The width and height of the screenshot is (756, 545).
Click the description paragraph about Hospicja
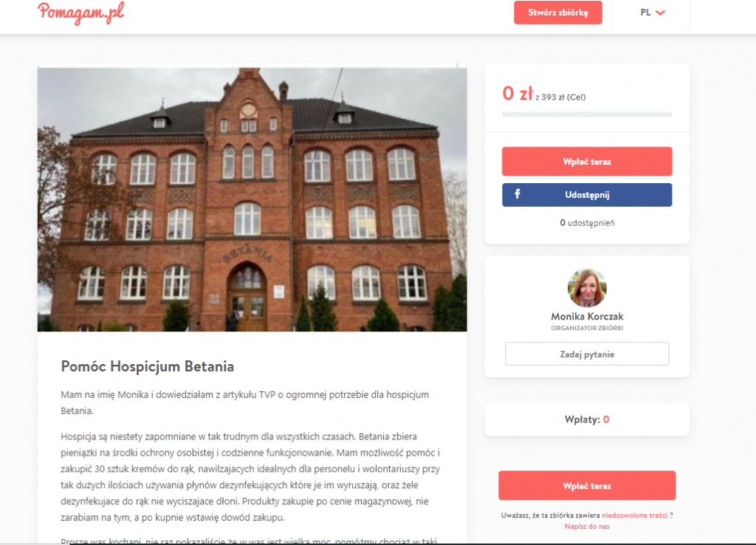pos(250,477)
